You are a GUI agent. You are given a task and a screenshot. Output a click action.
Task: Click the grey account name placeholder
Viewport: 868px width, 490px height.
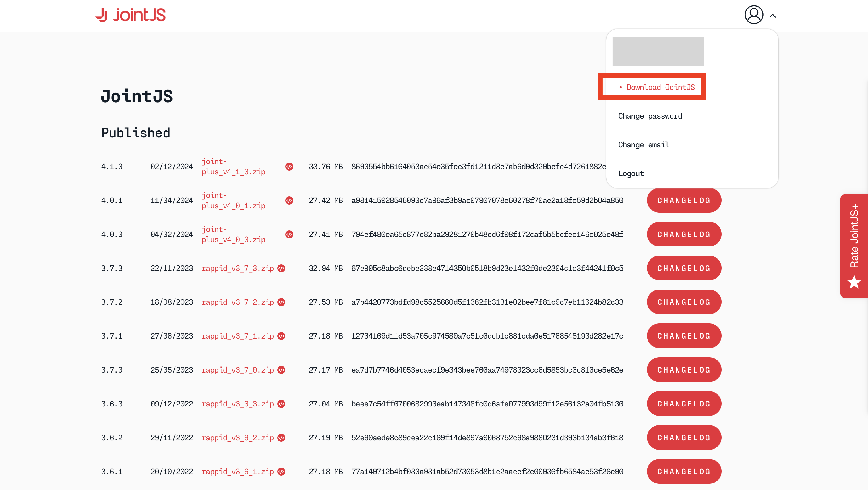(x=658, y=51)
